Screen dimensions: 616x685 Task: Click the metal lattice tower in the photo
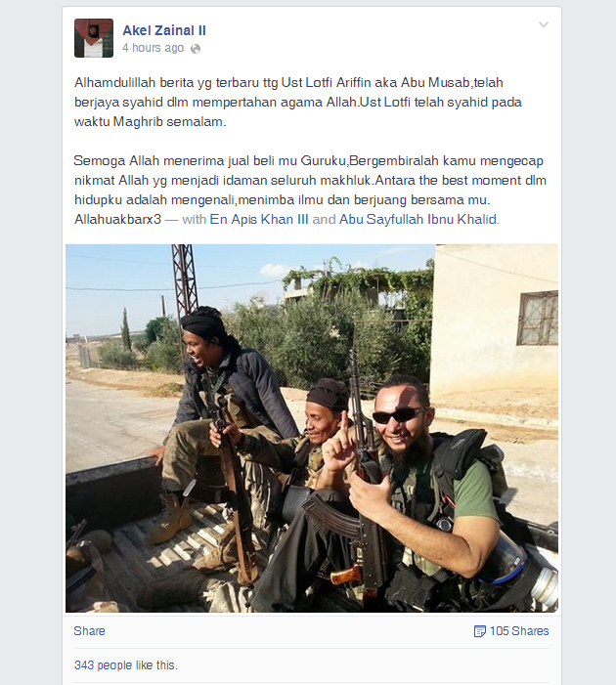pyautogui.click(x=185, y=284)
